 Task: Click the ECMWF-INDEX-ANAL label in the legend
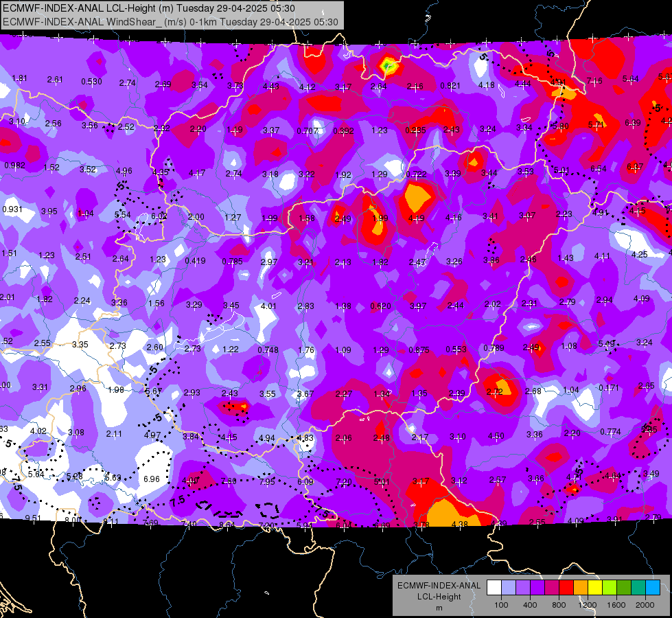[439, 586]
